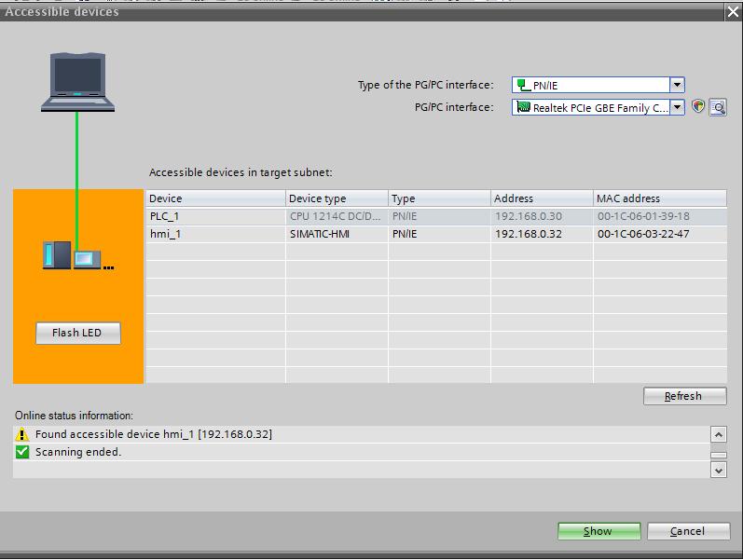Click the Realtek PCIe GBE Family field text
Image resolution: width=743 pixels, height=560 pixels.
(600, 108)
